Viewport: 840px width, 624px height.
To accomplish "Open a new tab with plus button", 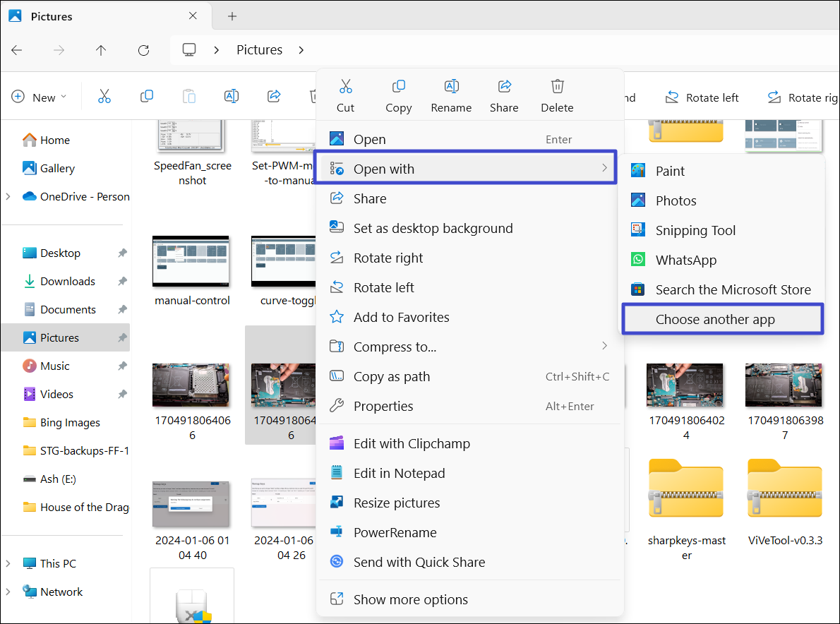I will pos(232,16).
